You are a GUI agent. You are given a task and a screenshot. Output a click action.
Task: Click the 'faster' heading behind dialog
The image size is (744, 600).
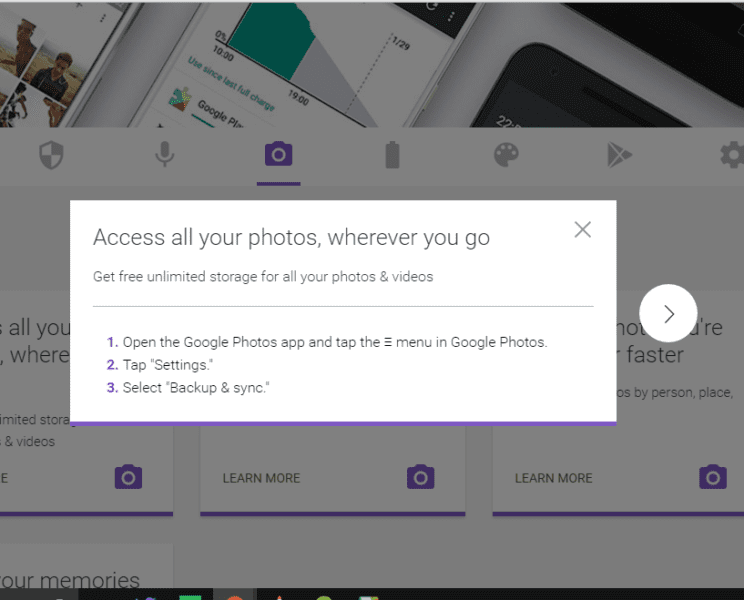(x=655, y=355)
